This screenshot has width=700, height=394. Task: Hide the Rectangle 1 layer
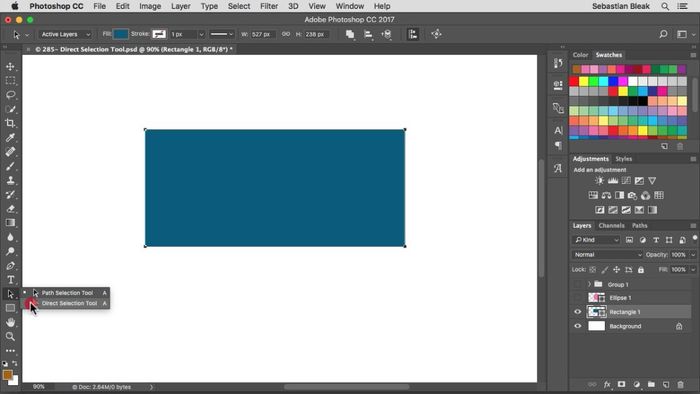click(x=578, y=312)
